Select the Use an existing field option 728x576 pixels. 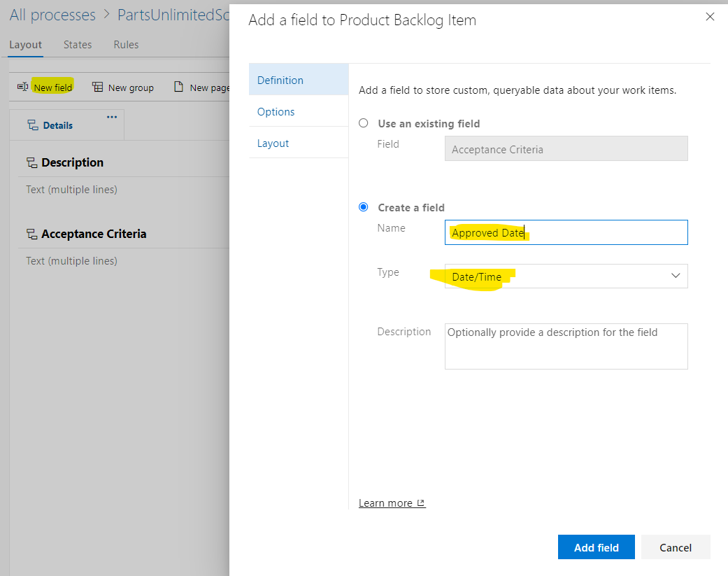point(363,123)
